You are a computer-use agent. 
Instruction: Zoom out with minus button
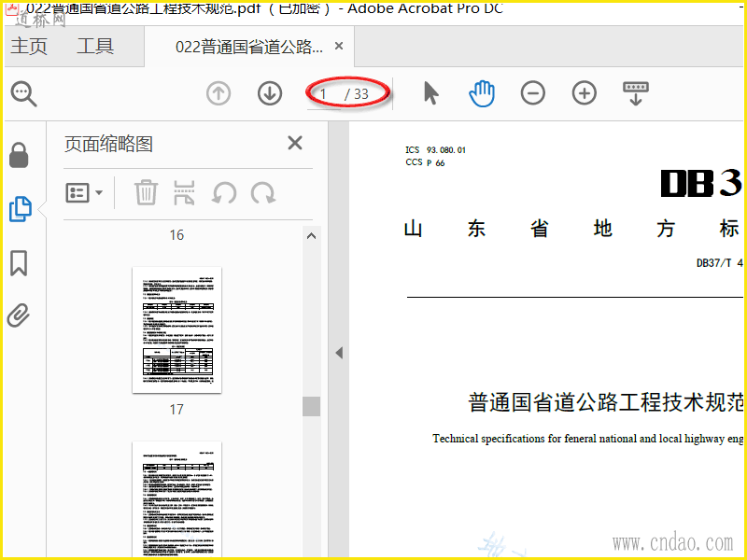click(532, 92)
